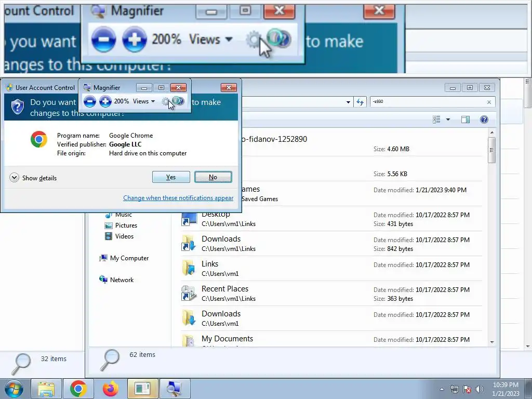This screenshot has height=399, width=532.
Task: Show hidden tray icons arrow
Action: (442, 390)
